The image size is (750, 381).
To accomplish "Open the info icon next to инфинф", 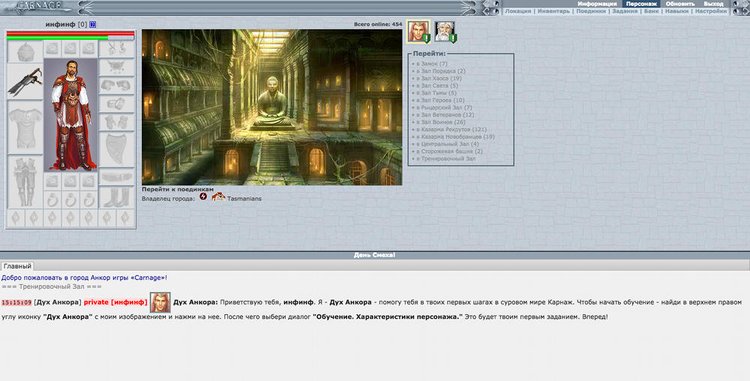I will 93,24.
